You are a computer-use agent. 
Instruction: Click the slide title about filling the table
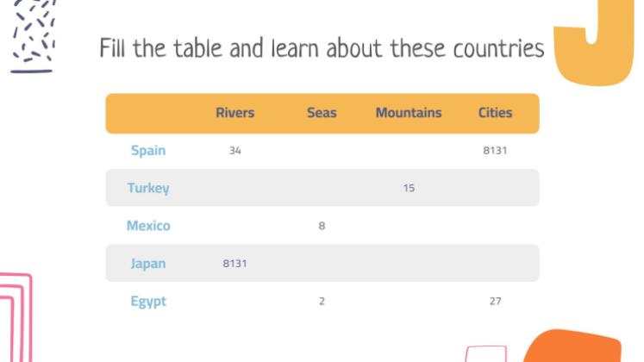point(322,48)
